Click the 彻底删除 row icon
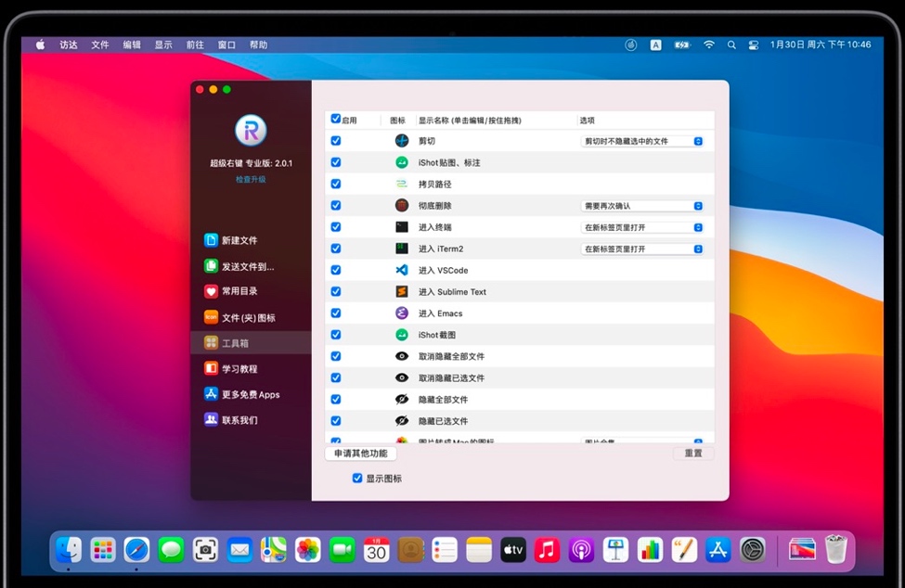 pyautogui.click(x=401, y=205)
